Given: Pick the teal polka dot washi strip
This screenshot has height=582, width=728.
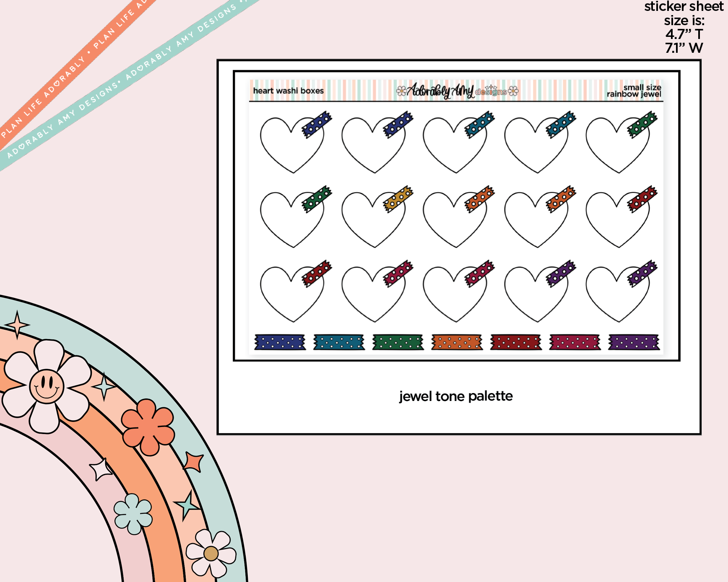Looking at the screenshot, I should [339, 342].
